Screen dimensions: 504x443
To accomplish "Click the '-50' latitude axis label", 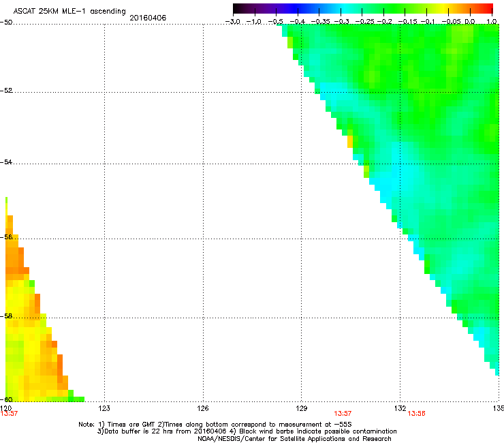I will pyautogui.click(x=6, y=22).
